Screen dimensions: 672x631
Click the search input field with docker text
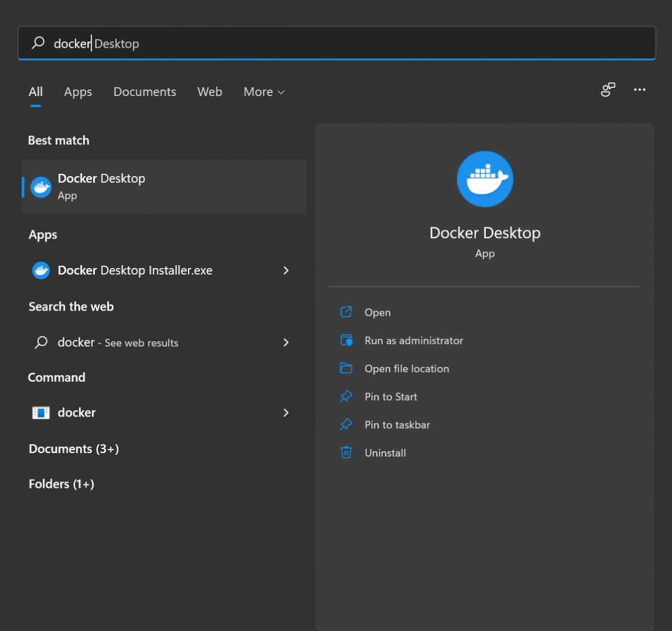pos(337,43)
